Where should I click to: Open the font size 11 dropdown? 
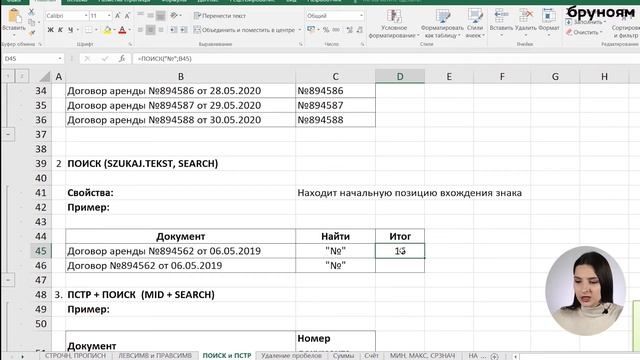click(x=109, y=16)
